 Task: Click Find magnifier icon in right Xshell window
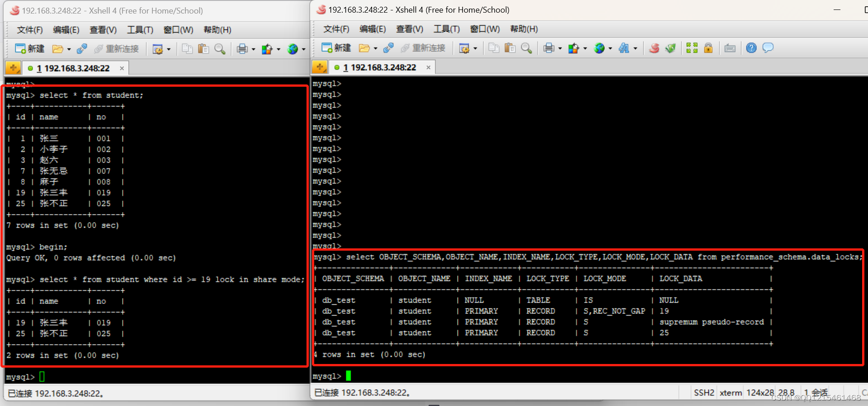(x=526, y=48)
